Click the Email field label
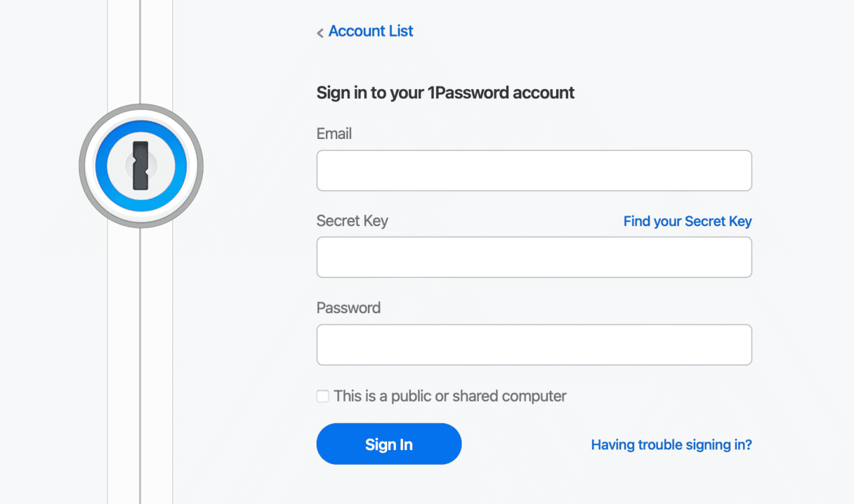854x504 pixels. 334,133
